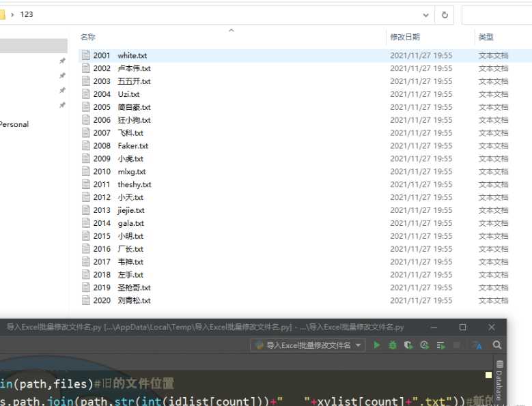Select file 2017 韦神.txt
The width and height of the screenshot is (532, 406).
[x=118, y=261]
